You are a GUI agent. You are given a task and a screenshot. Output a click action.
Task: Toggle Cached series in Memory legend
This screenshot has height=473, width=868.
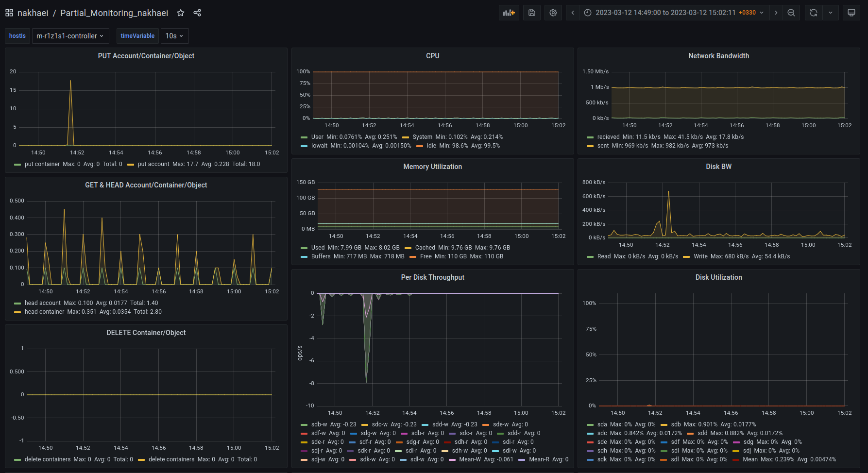pos(425,248)
